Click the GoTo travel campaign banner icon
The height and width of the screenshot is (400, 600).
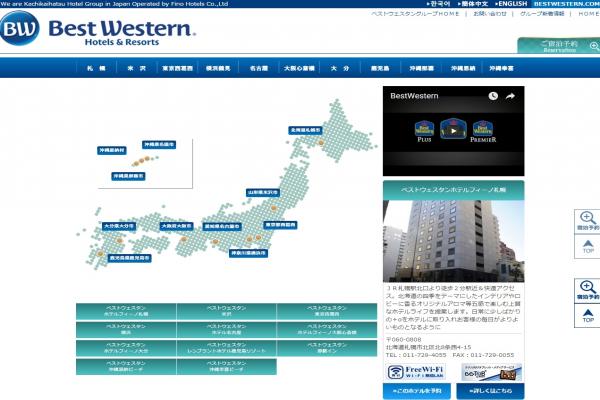pos(491,372)
